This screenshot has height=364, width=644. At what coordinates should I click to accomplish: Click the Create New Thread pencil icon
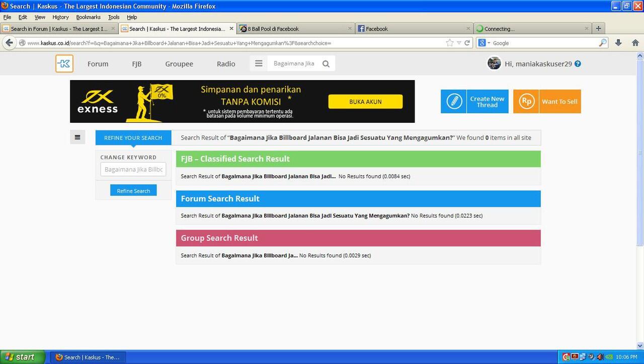[x=454, y=101]
